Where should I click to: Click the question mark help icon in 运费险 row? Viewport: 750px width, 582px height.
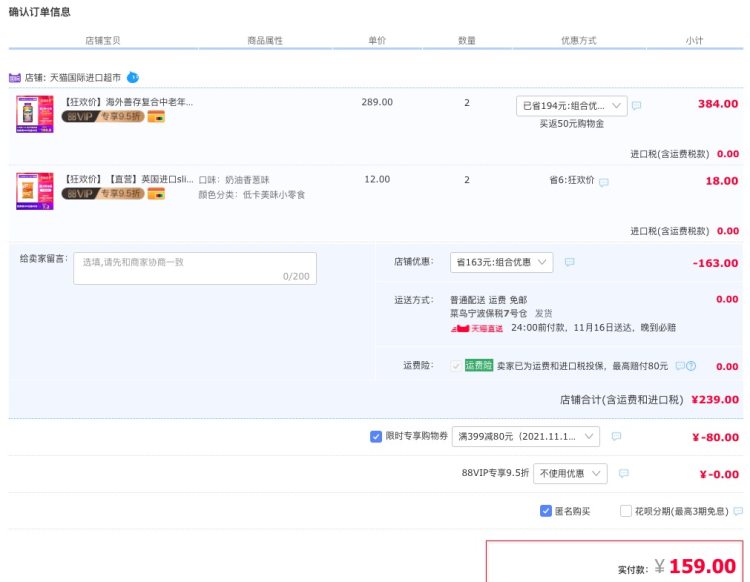pyautogui.click(x=691, y=366)
